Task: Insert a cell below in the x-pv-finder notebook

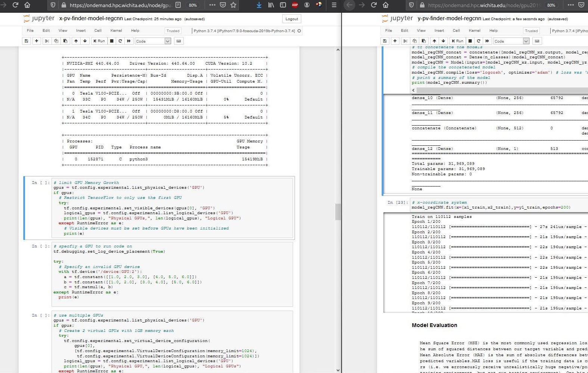Action: pos(37,41)
